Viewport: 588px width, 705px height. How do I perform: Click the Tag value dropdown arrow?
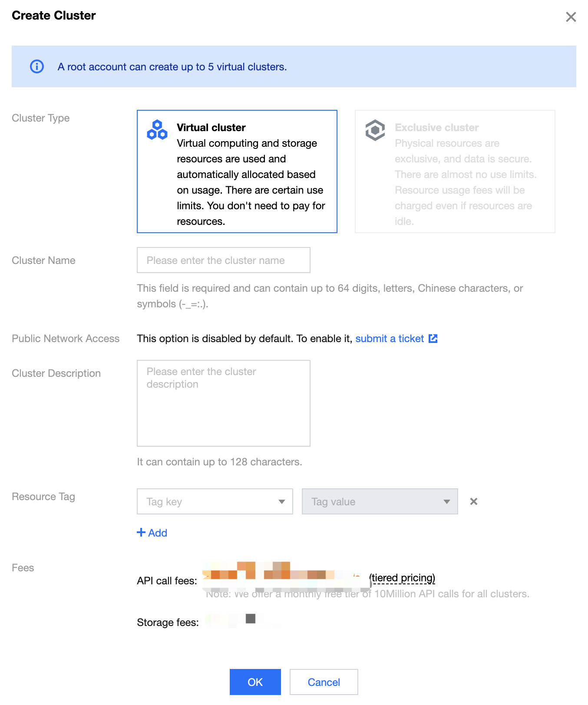point(447,502)
